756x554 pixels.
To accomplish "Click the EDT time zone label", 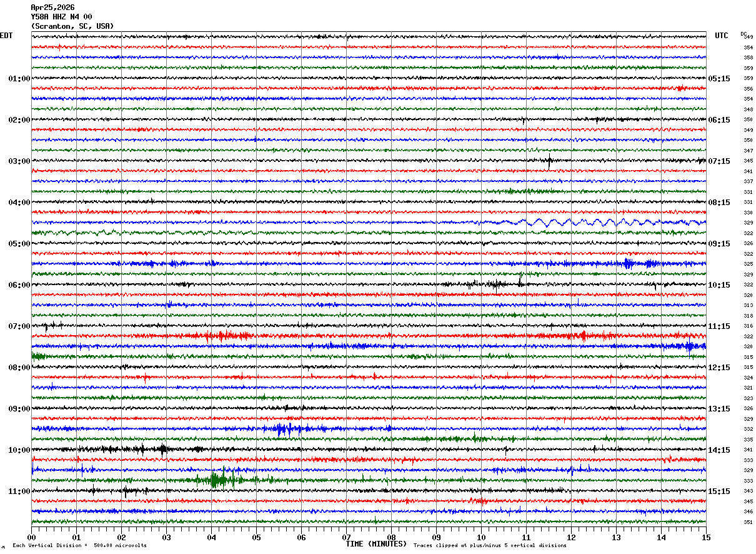I will (6, 36).
